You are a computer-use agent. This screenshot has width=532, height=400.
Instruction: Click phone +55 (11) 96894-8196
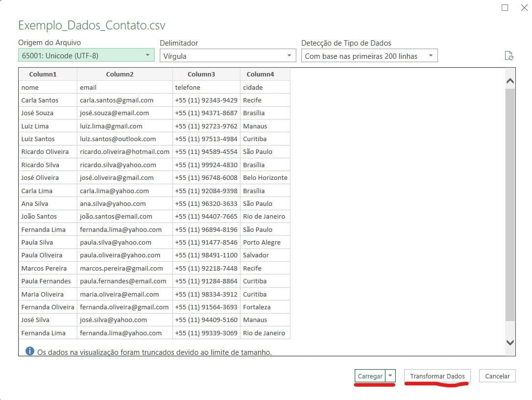click(x=206, y=229)
